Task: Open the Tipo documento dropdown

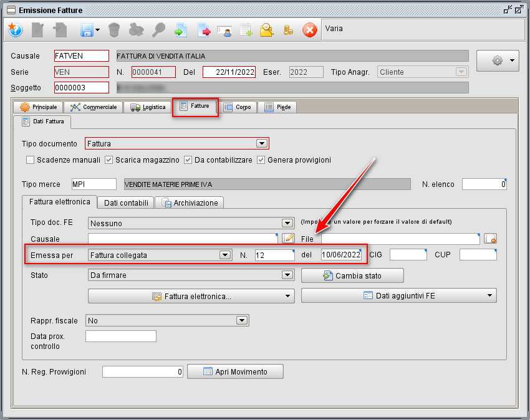Action: (262, 144)
